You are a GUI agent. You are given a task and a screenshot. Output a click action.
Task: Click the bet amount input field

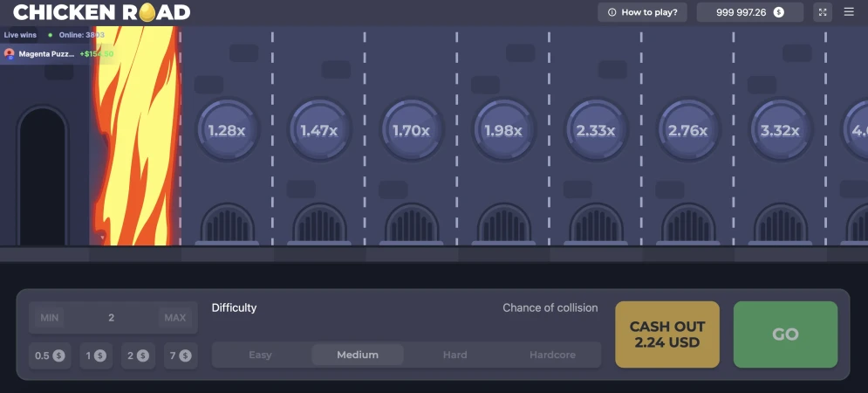[x=112, y=318]
